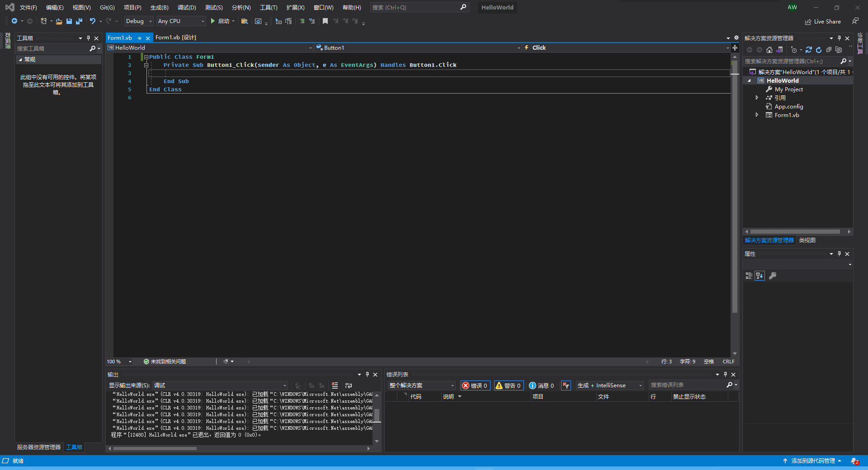Open the Any CPU platform dropdown

(181, 21)
